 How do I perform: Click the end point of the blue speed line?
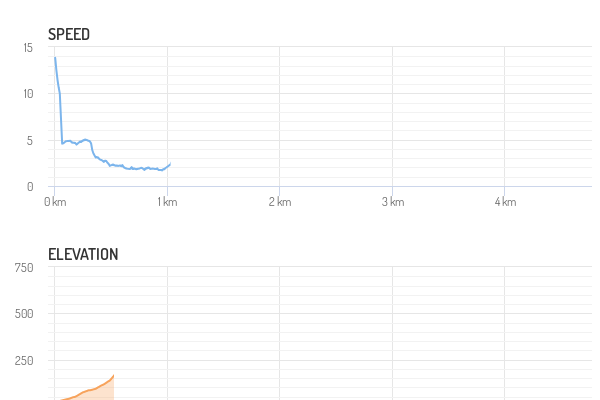point(170,163)
